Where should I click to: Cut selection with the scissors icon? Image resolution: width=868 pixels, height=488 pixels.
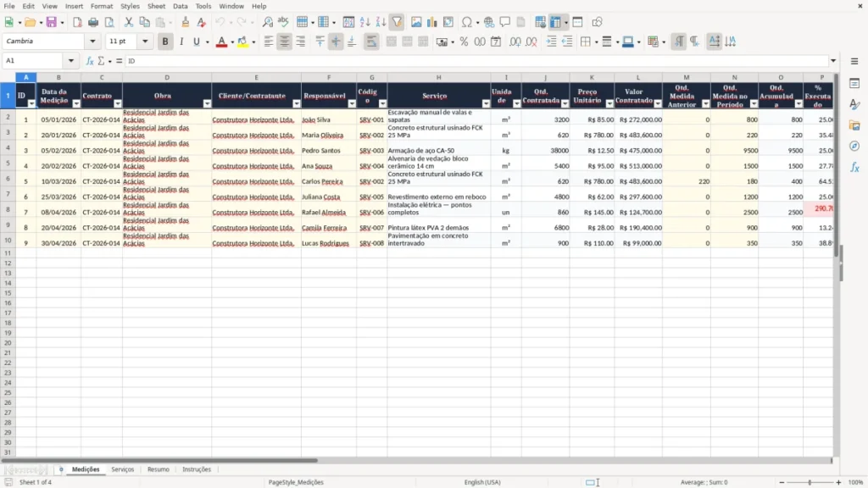pos(129,22)
